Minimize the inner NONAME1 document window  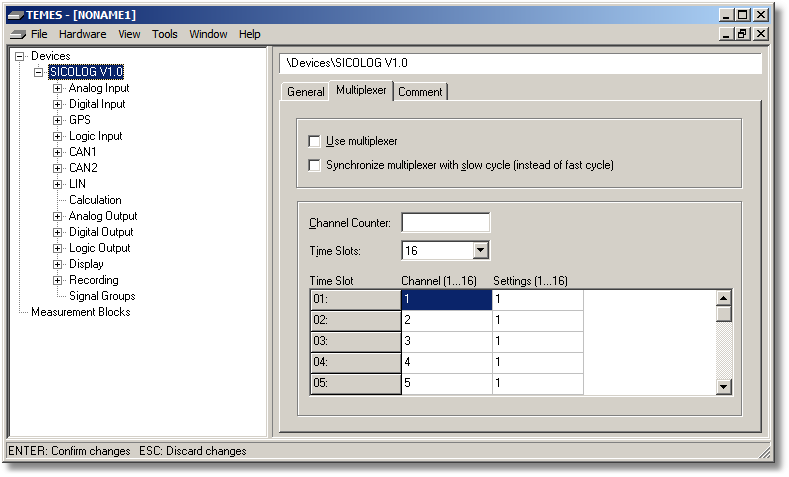726,34
